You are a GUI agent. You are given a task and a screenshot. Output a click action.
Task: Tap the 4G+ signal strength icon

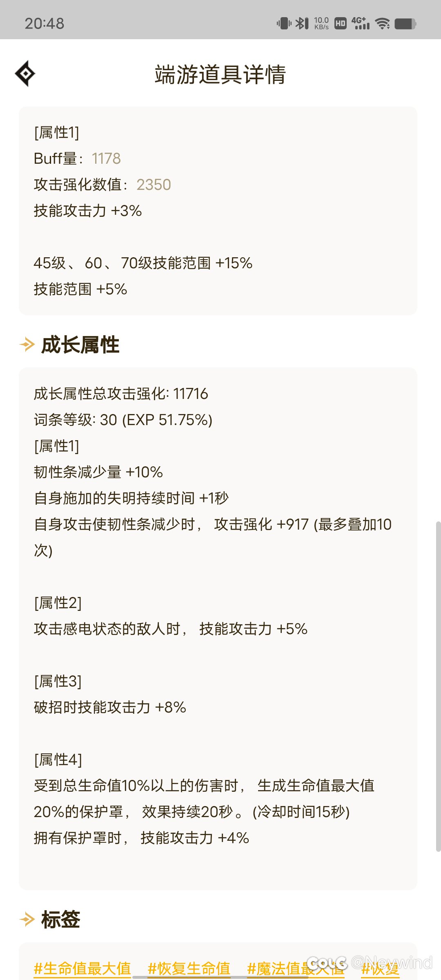[360, 23]
